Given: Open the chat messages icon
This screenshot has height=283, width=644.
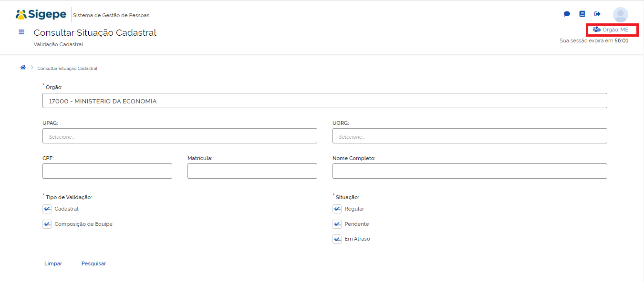Looking at the screenshot, I should tap(567, 14).
